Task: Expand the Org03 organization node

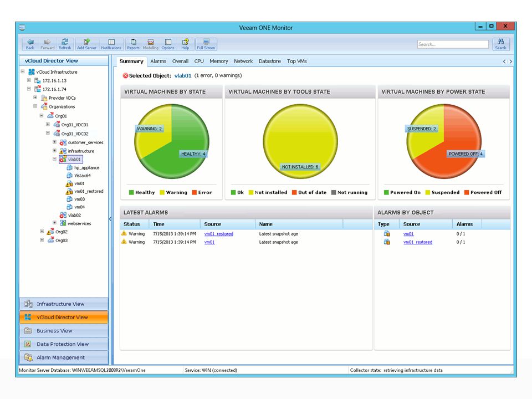Action: pyautogui.click(x=42, y=240)
